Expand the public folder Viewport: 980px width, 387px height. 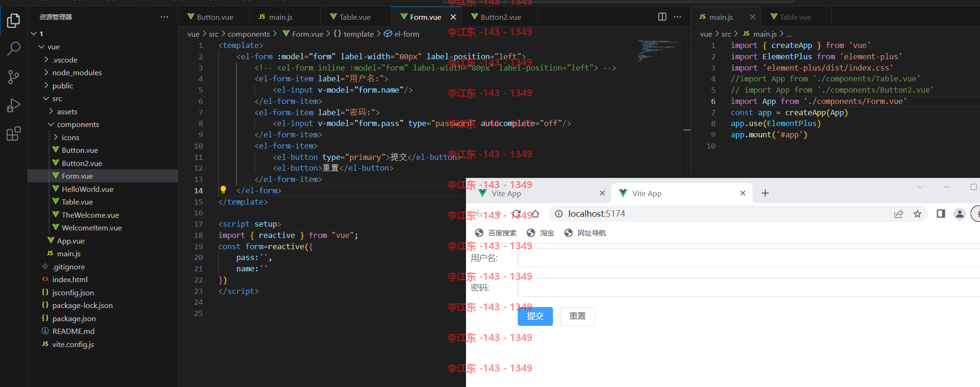46,86
